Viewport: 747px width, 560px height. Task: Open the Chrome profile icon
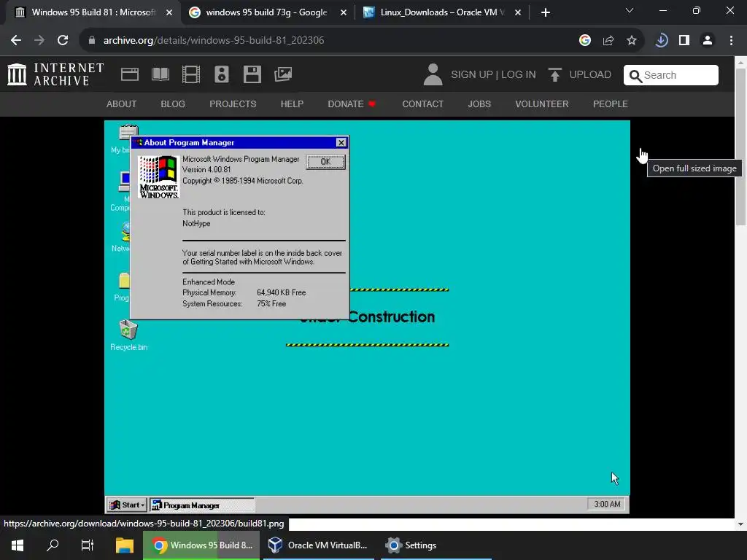[708, 41]
